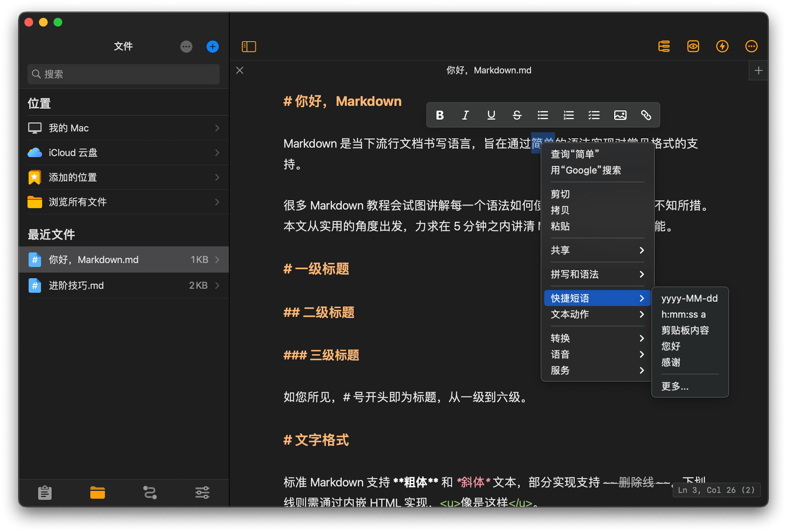Click the 浏览所有文件 folder icon

coord(35,202)
